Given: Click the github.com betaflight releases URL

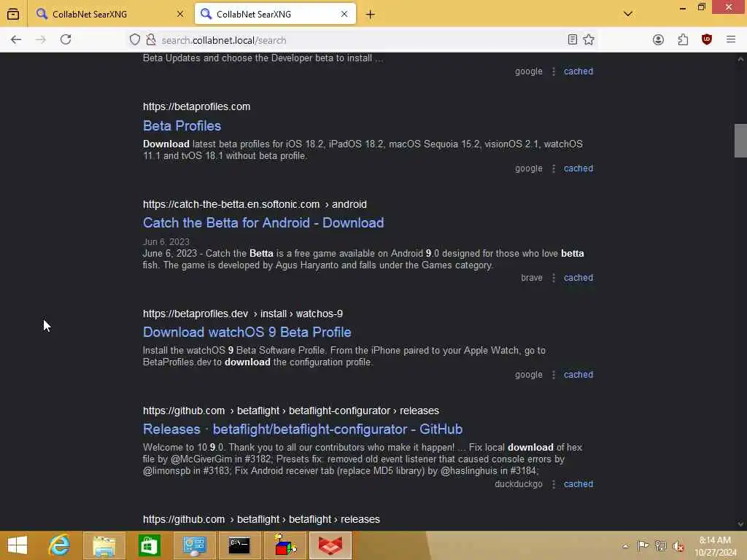Looking at the screenshot, I should click(x=262, y=519).
